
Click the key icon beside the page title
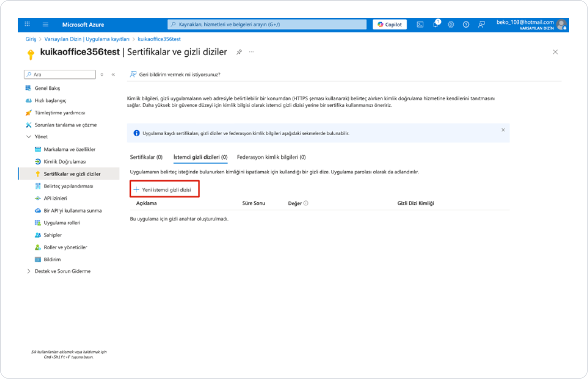click(x=31, y=54)
